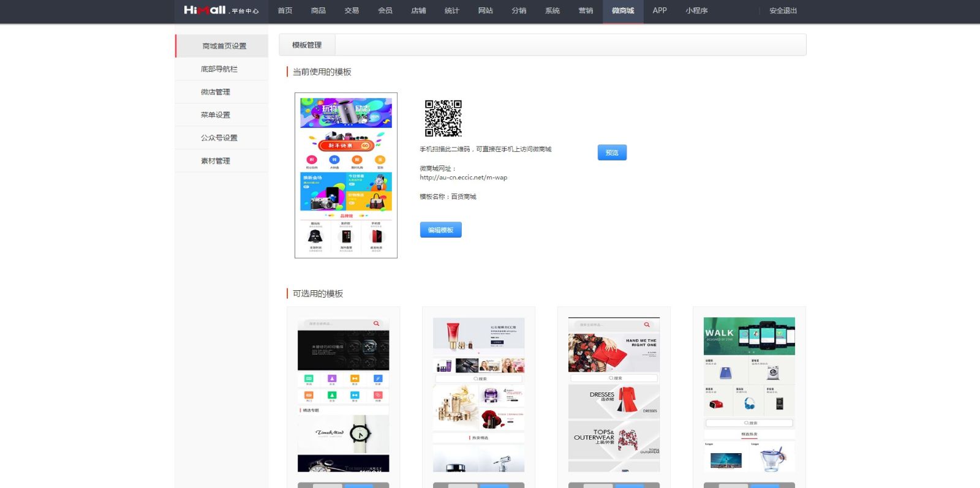
Task: Select the 营销 top menu item
Action: coord(586,10)
